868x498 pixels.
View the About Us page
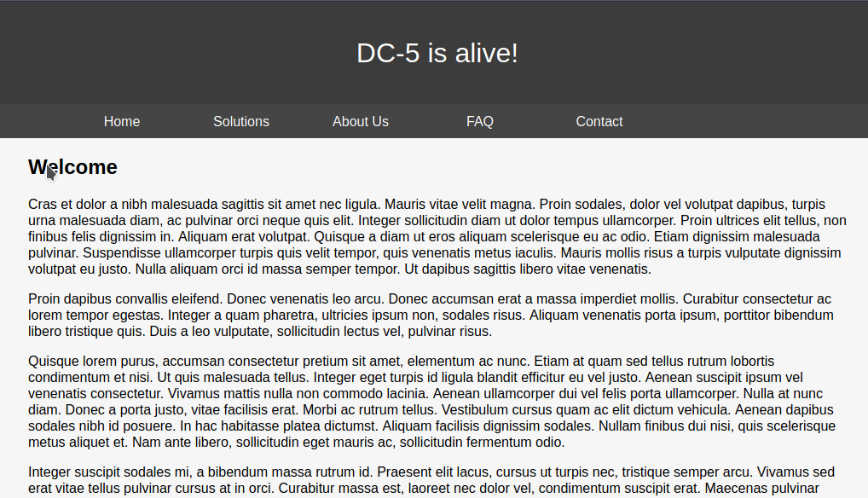pyautogui.click(x=360, y=121)
